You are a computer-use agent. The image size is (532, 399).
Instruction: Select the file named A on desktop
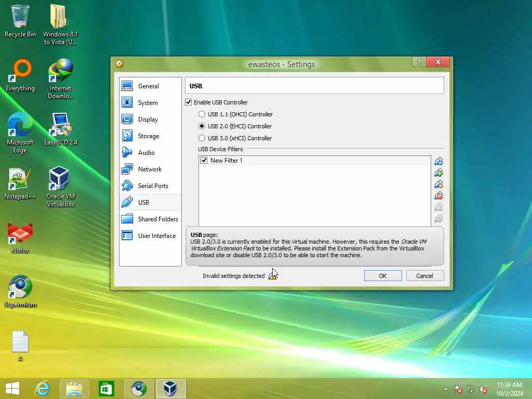pyautogui.click(x=20, y=346)
